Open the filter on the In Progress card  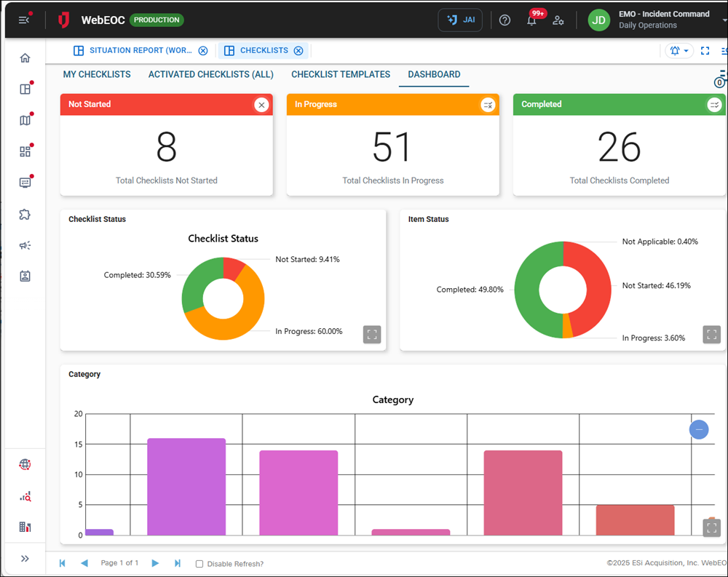[x=488, y=105]
